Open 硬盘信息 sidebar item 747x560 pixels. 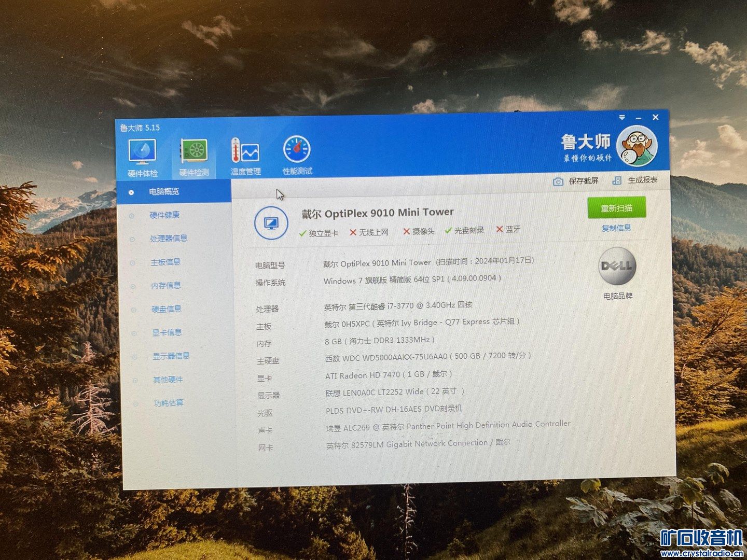[167, 309]
